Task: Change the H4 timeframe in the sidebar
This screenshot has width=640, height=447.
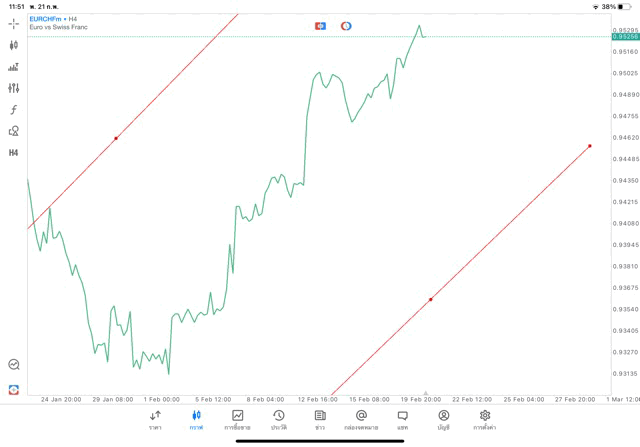Action: click(14, 153)
